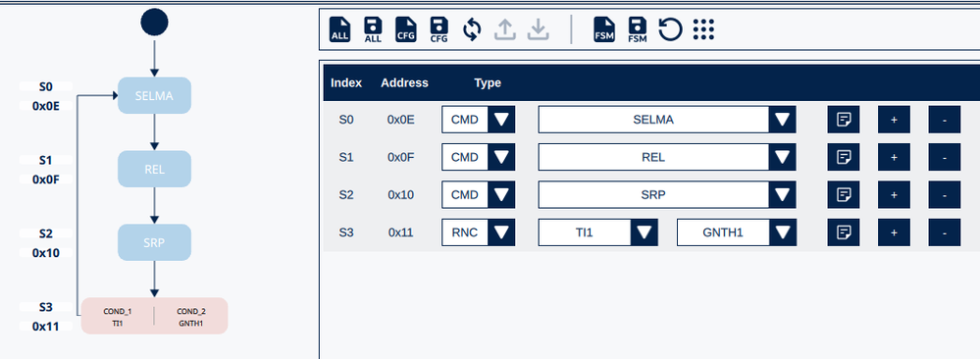Viewport: 980px width, 359px height.
Task: Click index S3 in table
Action: point(346,232)
